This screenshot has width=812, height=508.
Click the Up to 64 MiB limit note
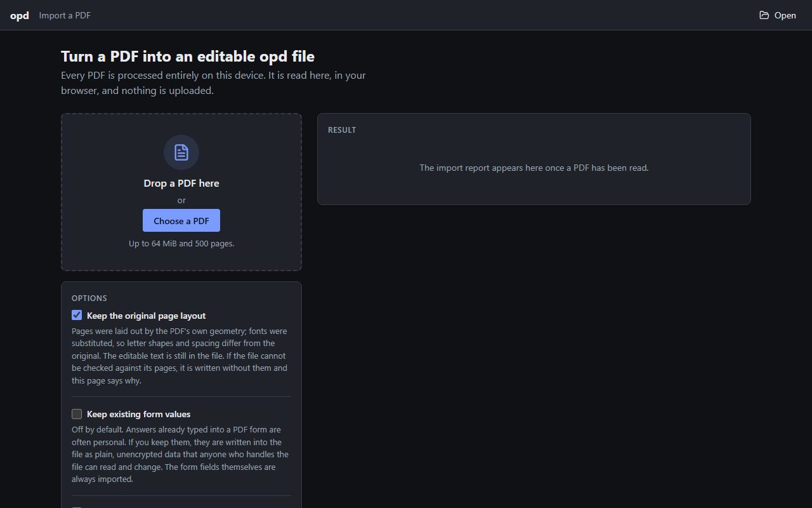click(x=181, y=243)
